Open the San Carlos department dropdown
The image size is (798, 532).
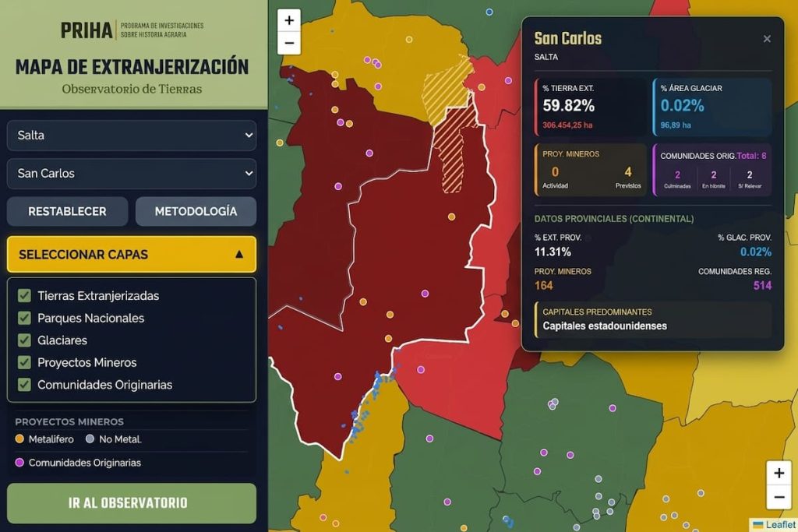coord(132,174)
